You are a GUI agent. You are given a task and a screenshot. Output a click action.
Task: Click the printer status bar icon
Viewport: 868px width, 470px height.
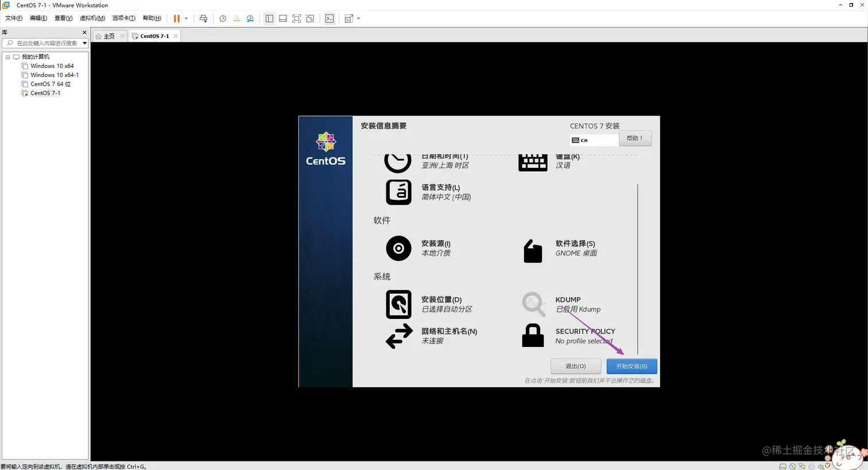(x=811, y=467)
